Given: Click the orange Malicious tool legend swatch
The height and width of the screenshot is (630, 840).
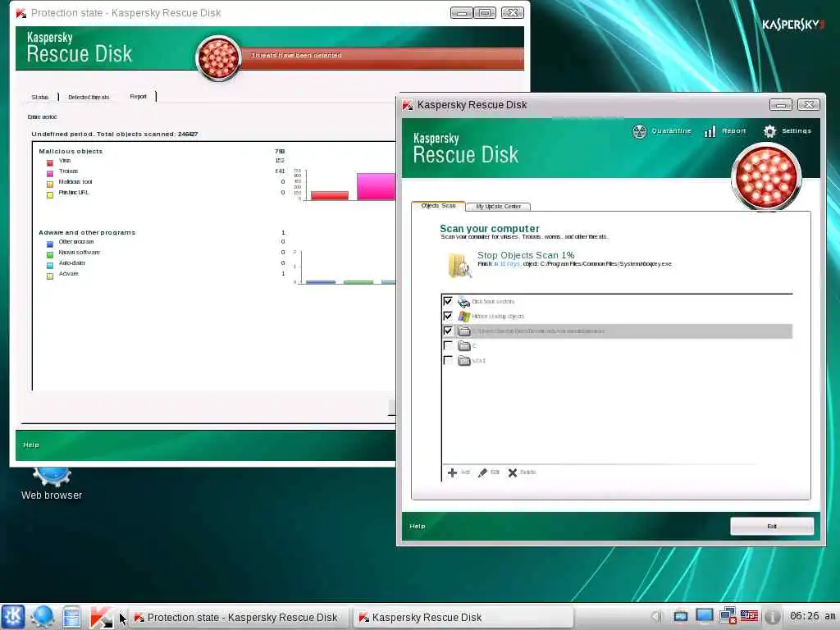Looking at the screenshot, I should [50, 185].
